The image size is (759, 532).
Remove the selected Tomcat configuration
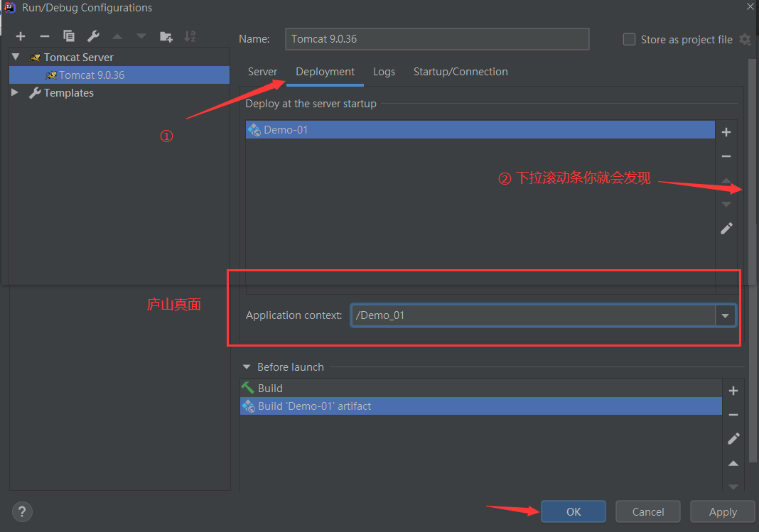coord(44,36)
